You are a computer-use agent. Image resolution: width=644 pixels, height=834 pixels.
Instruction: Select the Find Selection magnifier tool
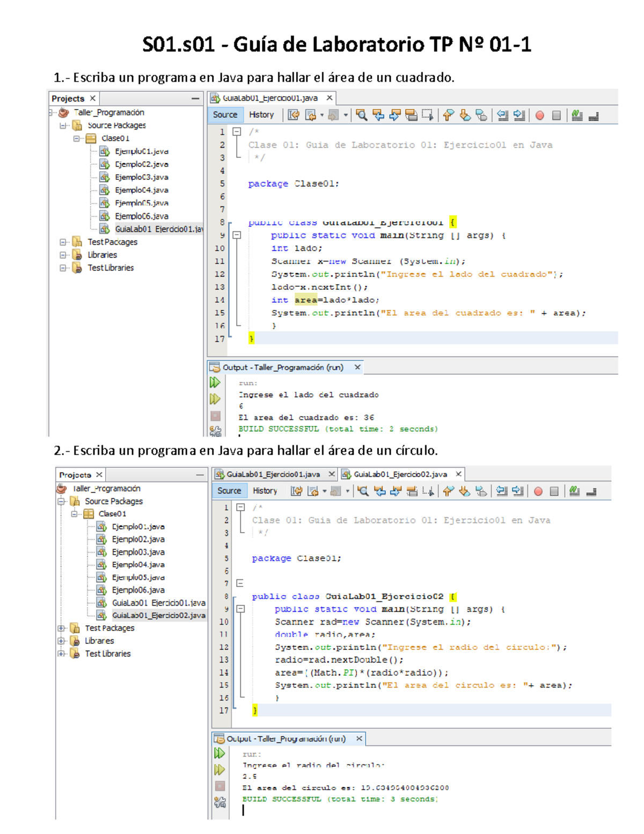[x=362, y=115]
